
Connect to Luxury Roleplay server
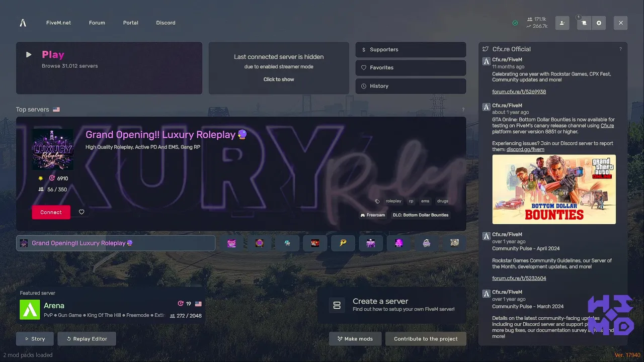[x=51, y=212]
